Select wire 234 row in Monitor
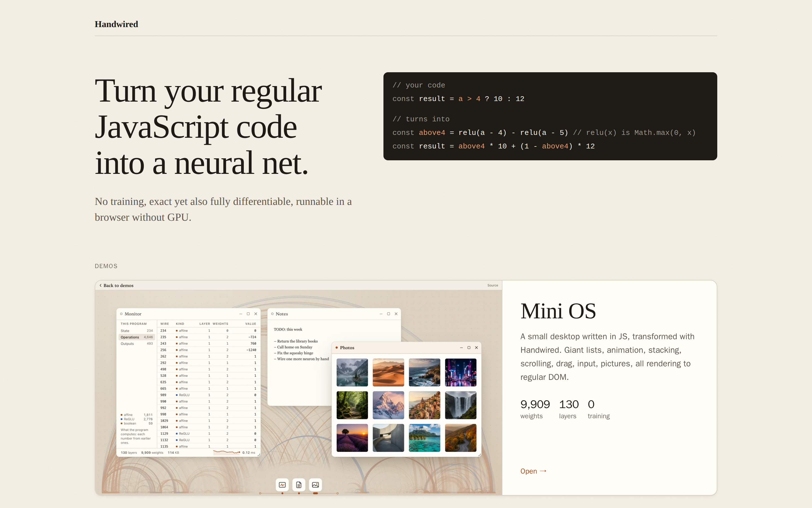812x508 pixels. [x=208, y=331]
